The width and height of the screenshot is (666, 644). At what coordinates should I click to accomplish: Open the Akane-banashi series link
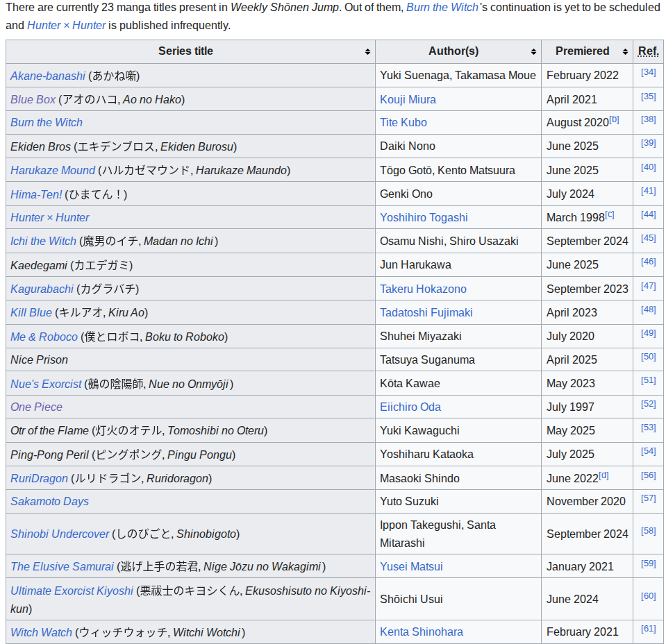tap(48, 76)
